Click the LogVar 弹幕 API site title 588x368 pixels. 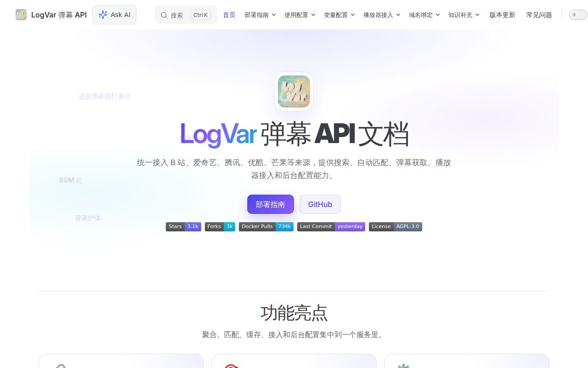(x=59, y=15)
